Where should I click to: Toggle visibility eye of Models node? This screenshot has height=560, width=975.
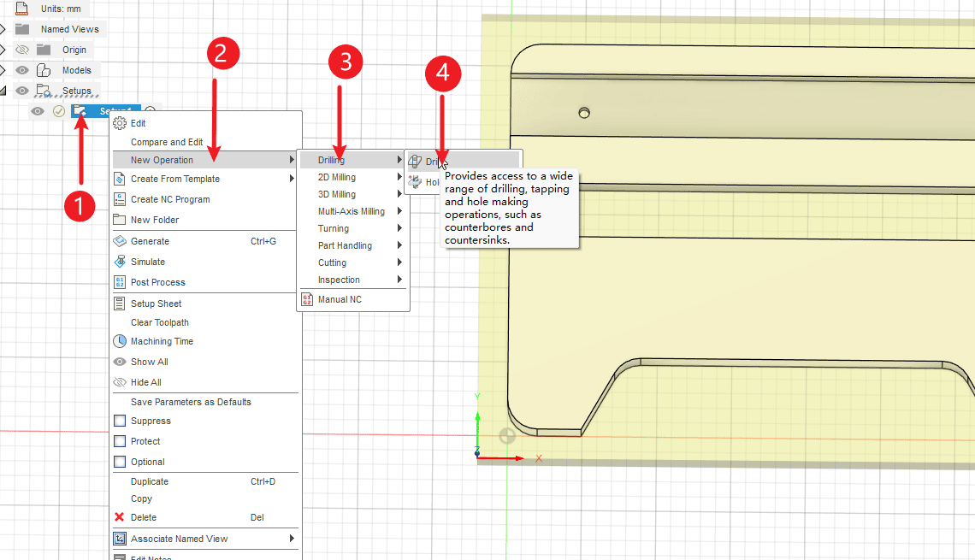coord(23,70)
